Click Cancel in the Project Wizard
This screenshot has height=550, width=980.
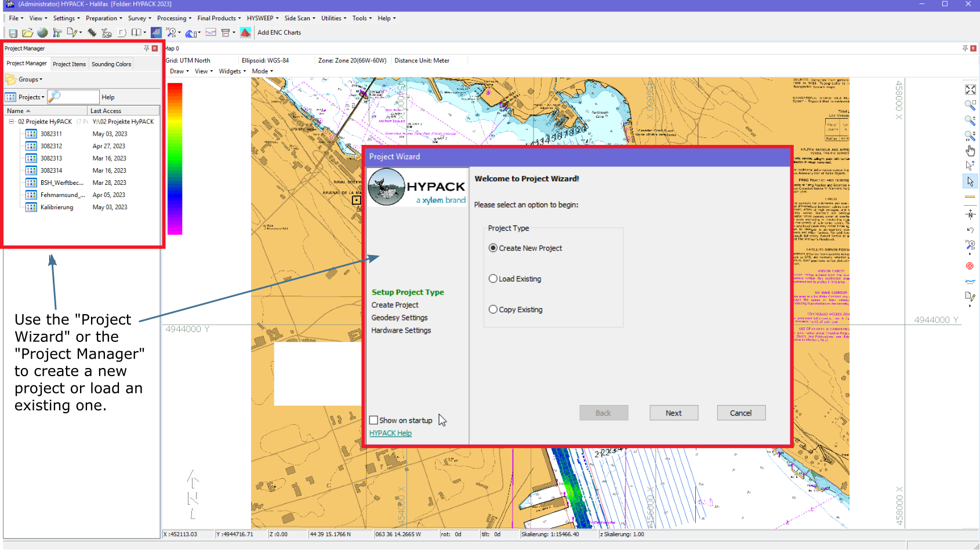click(741, 413)
